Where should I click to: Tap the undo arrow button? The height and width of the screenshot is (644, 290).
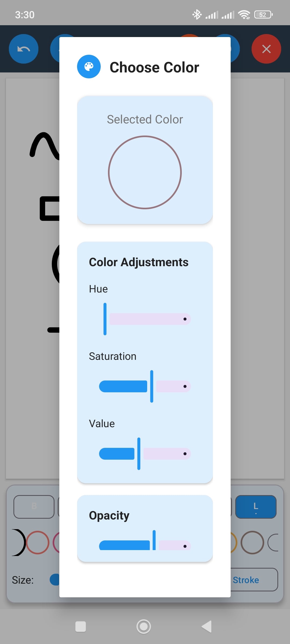(x=24, y=49)
